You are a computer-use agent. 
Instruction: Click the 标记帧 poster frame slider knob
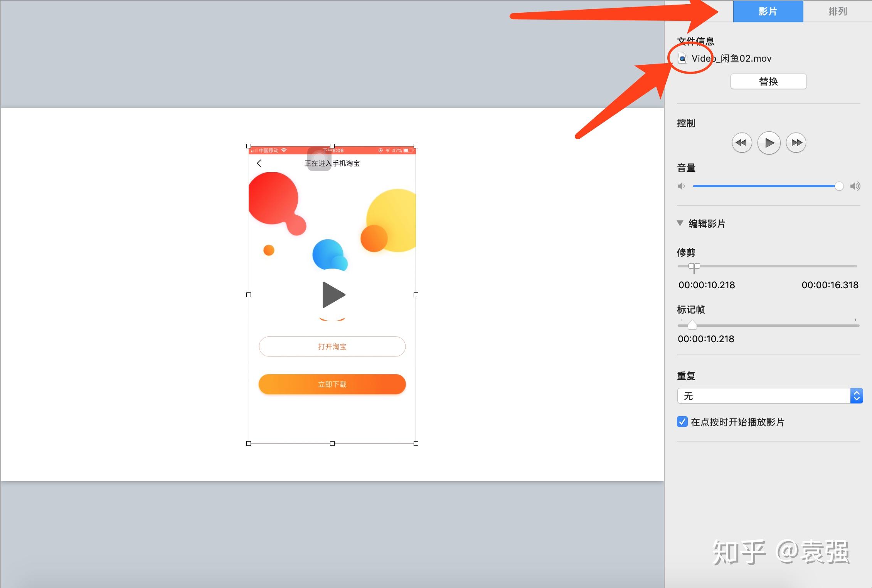tap(692, 325)
